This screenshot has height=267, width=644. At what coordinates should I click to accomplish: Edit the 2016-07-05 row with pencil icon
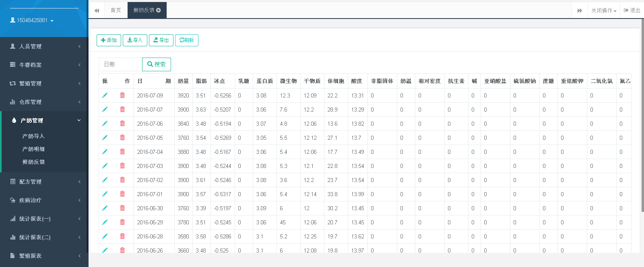click(105, 138)
